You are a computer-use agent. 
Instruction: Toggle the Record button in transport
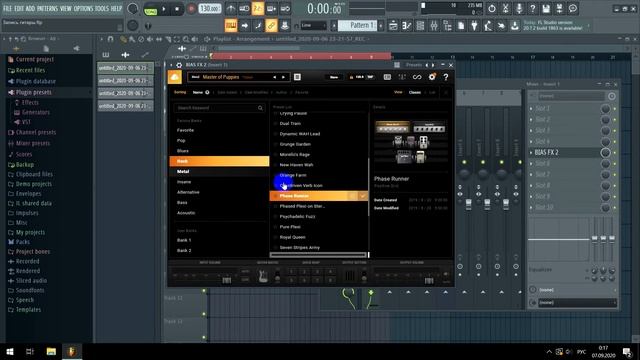coord(191,9)
